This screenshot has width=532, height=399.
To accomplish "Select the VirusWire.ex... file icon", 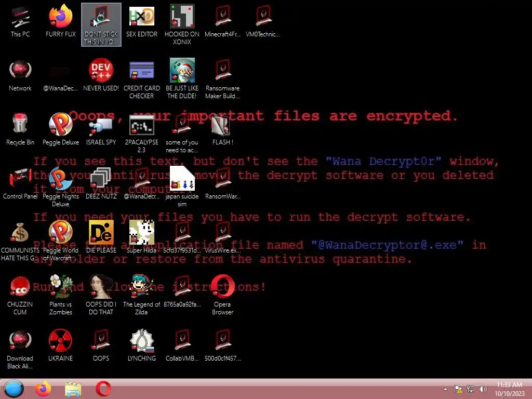I will [x=222, y=238].
